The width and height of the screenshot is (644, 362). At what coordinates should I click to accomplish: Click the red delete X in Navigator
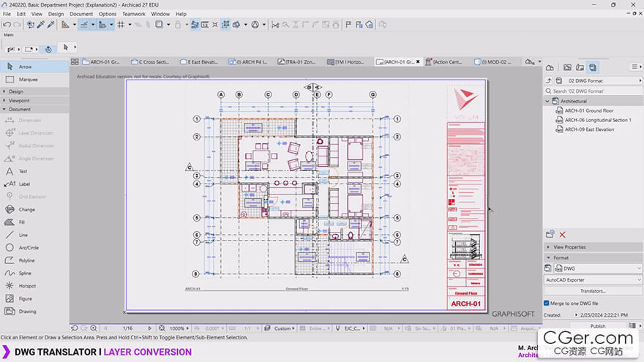click(x=563, y=234)
